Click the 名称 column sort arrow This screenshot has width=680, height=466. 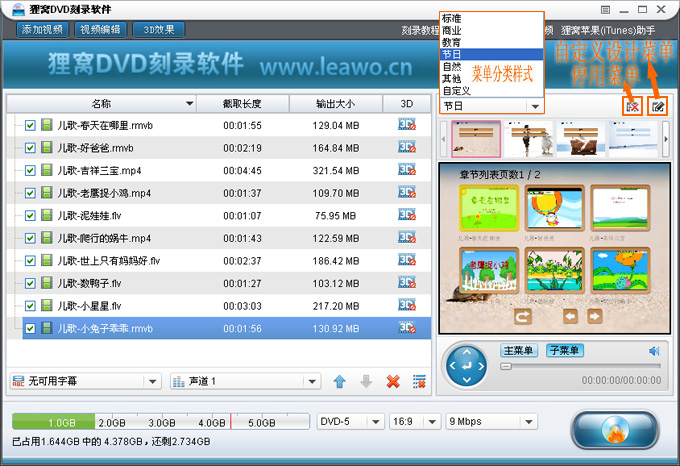click(190, 104)
